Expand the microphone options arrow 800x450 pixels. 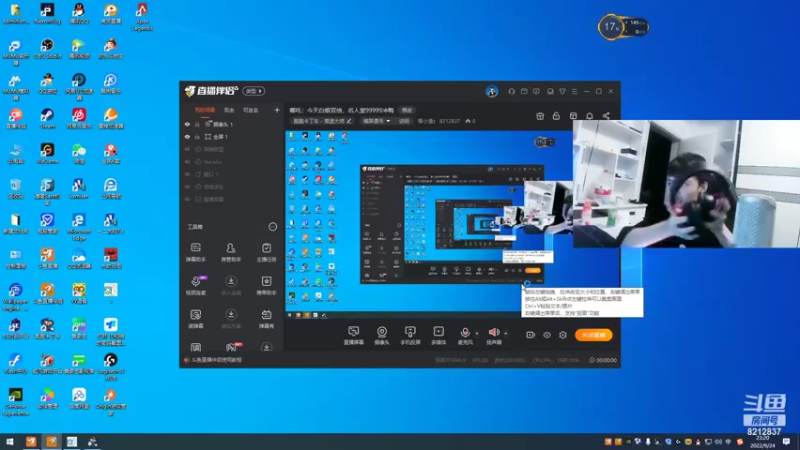click(x=477, y=334)
